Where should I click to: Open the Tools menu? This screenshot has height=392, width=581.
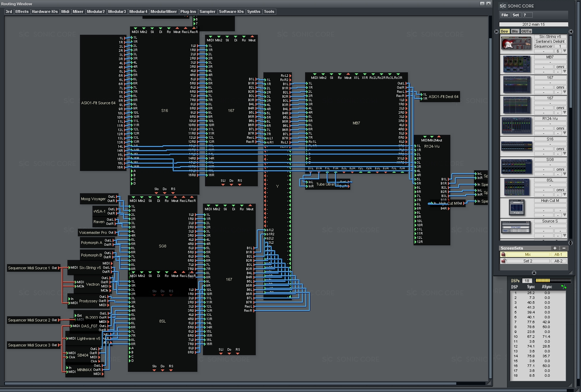(x=269, y=11)
